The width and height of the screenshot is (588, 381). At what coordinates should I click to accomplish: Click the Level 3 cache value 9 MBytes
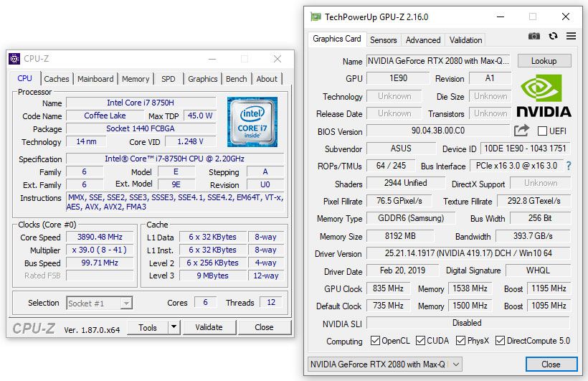coord(213,276)
